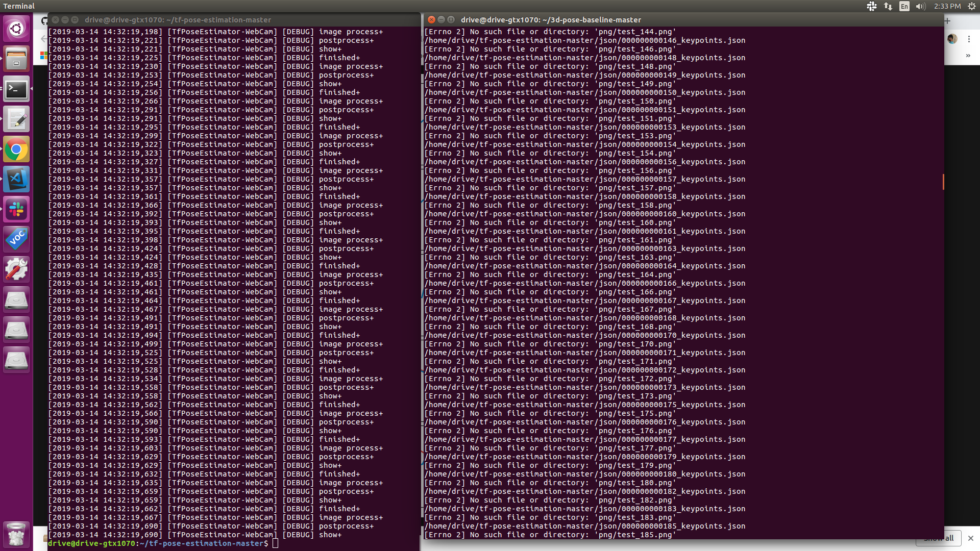The height and width of the screenshot is (551, 980).
Task: Maximize the 3d-pose-baseline-master terminal window
Action: [x=451, y=19]
